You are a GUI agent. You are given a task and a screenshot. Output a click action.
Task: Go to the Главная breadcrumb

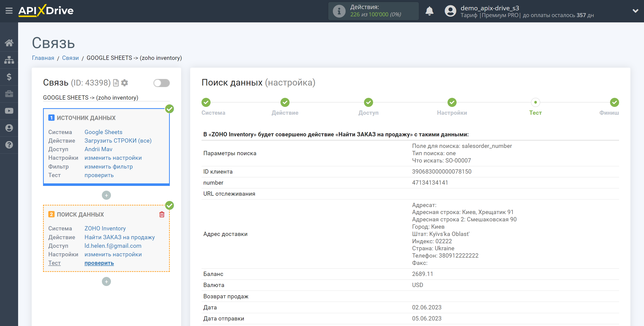click(x=43, y=58)
